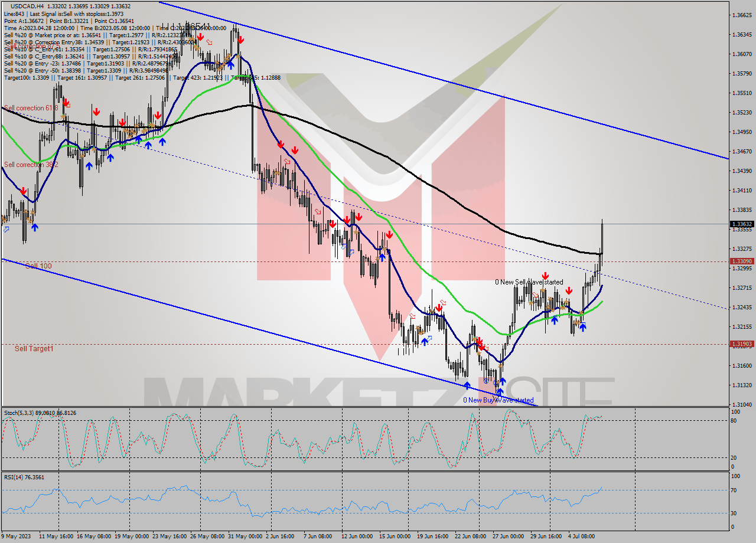Click the 1.32155 price axis label
Screen dimensions: 756x543
pos(741,326)
